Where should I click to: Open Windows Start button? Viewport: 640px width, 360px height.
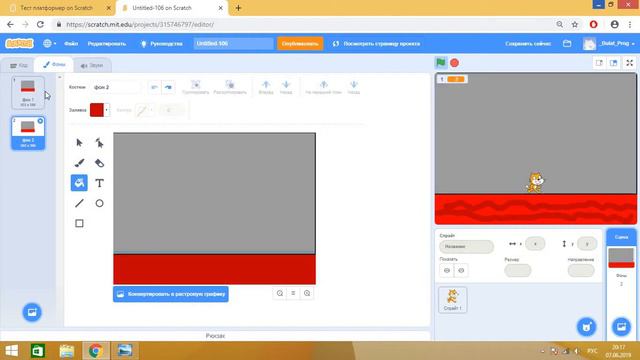[11, 351]
